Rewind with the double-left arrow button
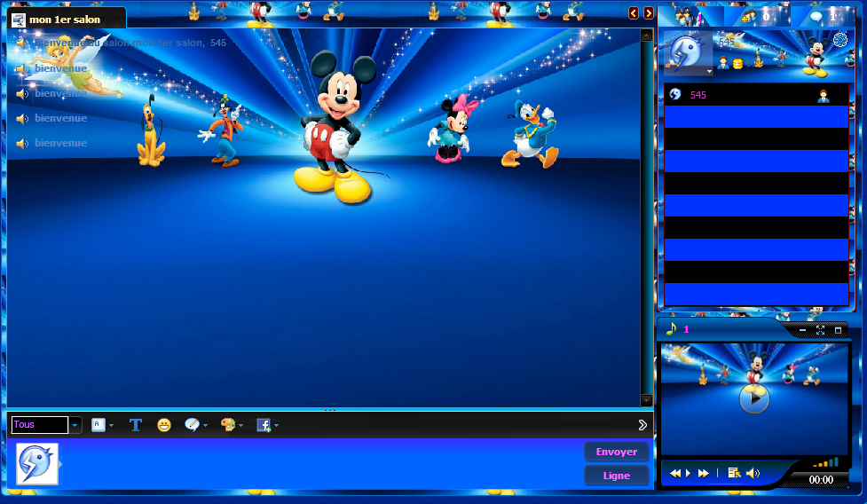Screen dimensions: 867x504 (675, 473)
